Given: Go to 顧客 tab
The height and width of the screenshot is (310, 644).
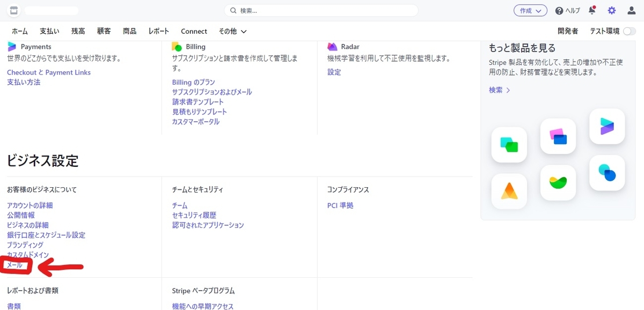Looking at the screenshot, I should pyautogui.click(x=104, y=31).
